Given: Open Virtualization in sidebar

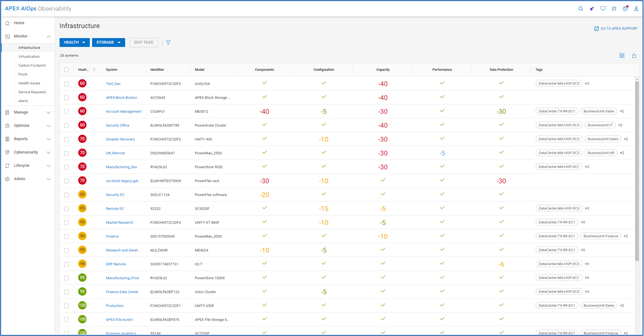Looking at the screenshot, I should (29, 57).
